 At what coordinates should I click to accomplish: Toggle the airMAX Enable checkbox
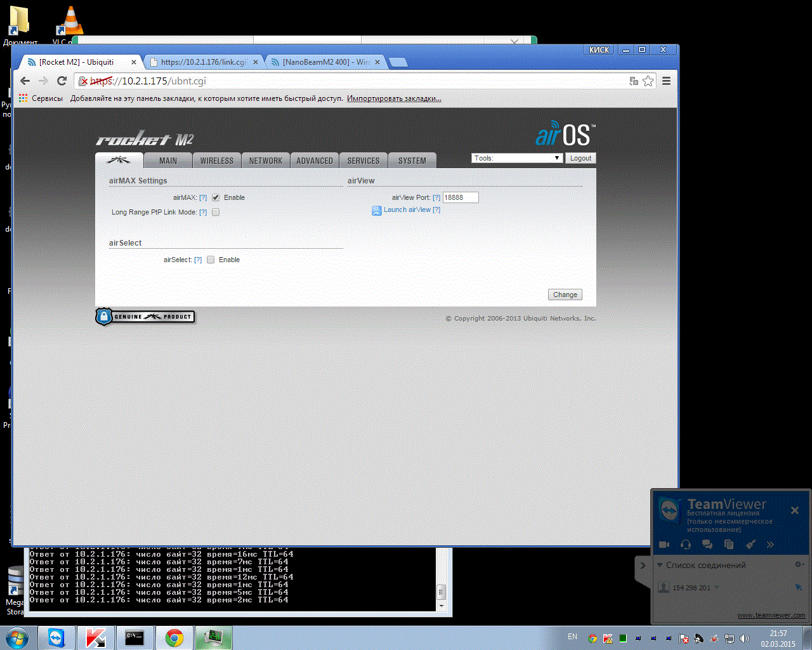[216, 197]
